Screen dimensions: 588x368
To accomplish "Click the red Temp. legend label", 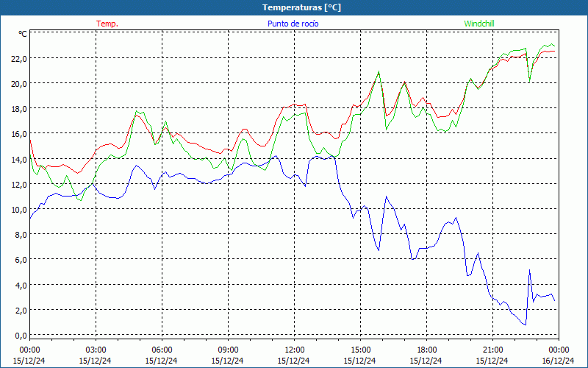I will click(x=107, y=24).
